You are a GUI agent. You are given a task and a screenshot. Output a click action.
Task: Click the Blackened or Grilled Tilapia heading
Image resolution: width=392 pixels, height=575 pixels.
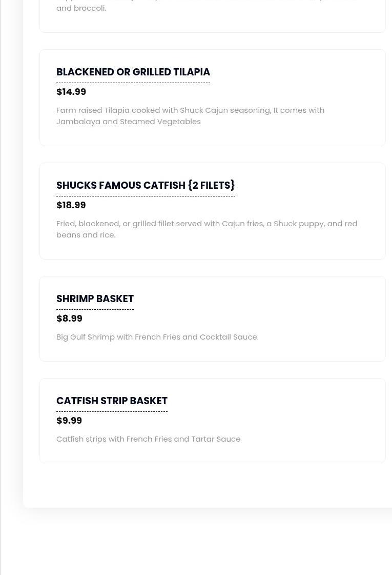pyautogui.click(x=133, y=72)
